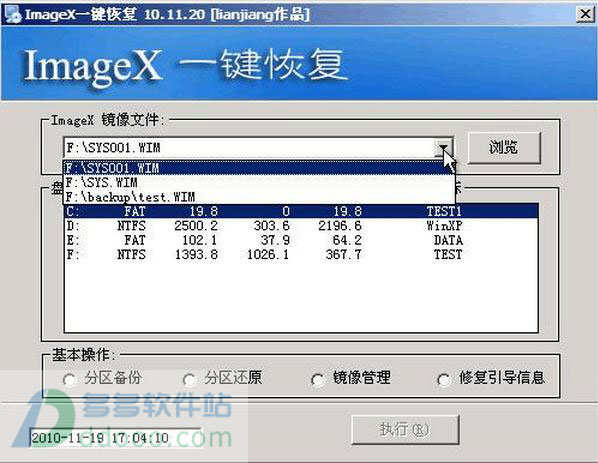Image resolution: width=598 pixels, height=463 pixels.
Task: Select the C: FAT TEST1 partition row
Action: (301, 211)
